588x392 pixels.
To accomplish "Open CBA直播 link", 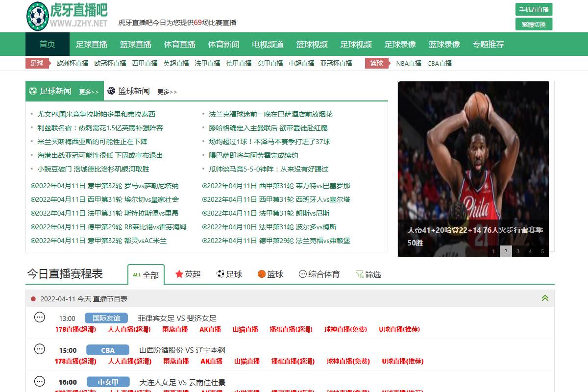I will click(x=440, y=63).
